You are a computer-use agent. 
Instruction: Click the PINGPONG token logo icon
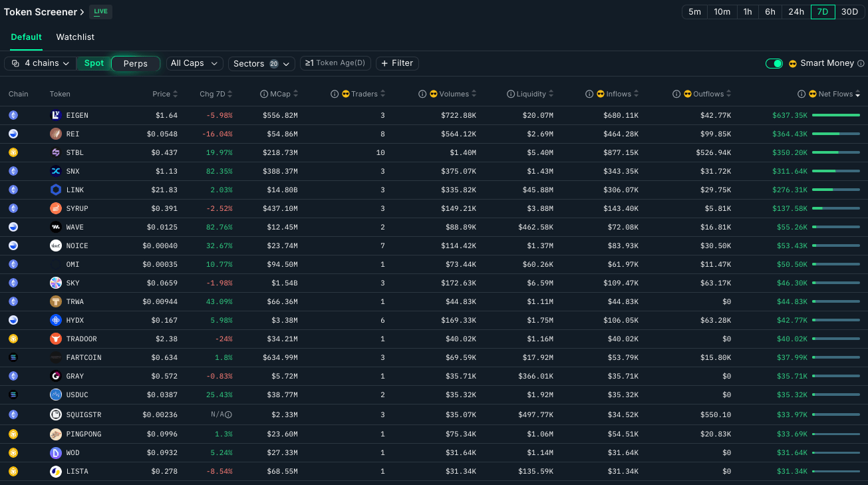56,434
